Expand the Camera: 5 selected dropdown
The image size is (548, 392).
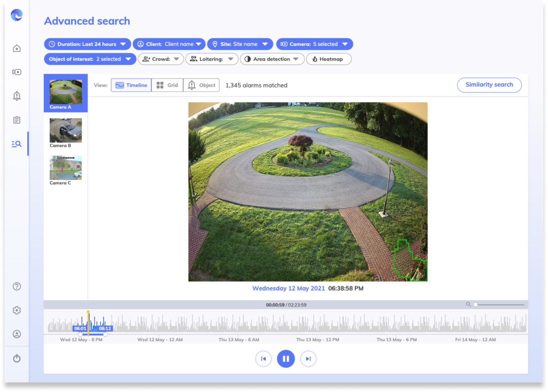coord(314,44)
